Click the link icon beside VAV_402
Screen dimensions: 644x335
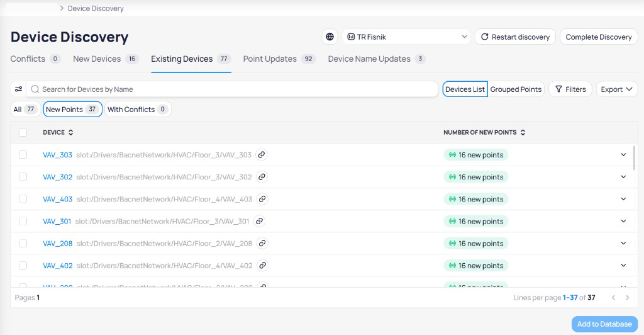pyautogui.click(x=262, y=266)
